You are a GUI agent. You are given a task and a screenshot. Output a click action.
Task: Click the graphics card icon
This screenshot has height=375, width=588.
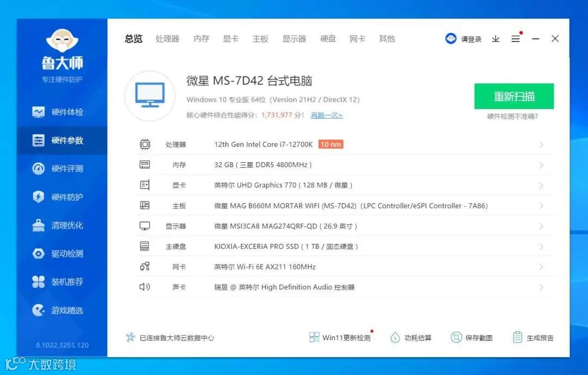tap(145, 185)
